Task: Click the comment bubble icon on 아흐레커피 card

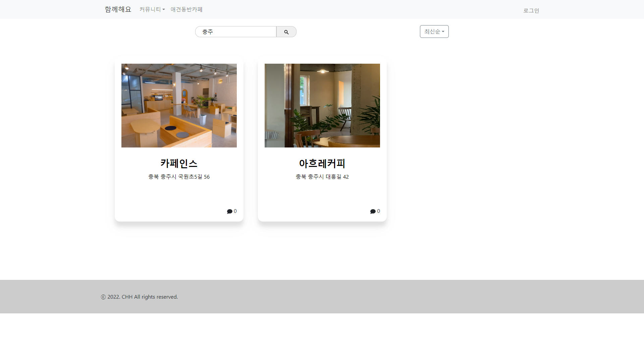Action: [373, 212]
